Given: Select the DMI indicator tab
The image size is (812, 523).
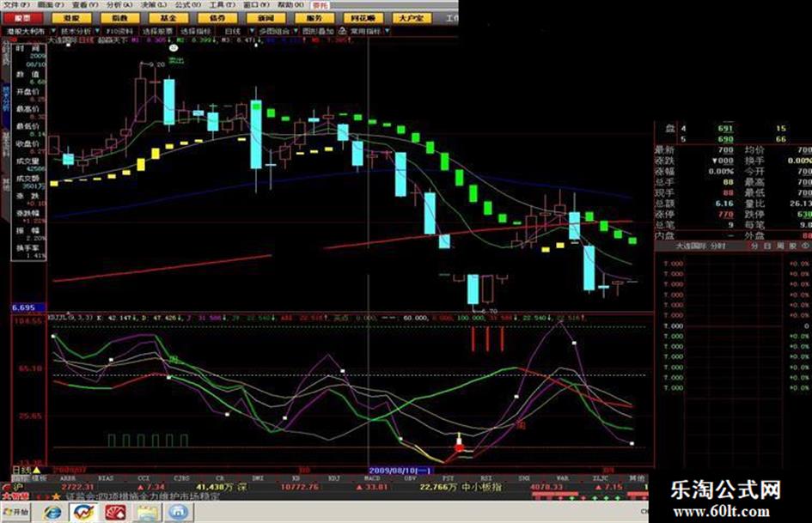Looking at the screenshot, I should 258,478.
